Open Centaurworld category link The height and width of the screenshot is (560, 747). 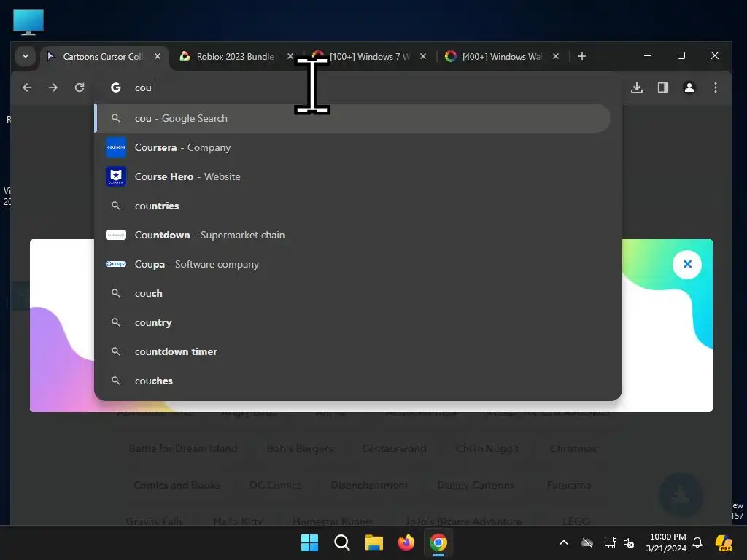point(394,448)
